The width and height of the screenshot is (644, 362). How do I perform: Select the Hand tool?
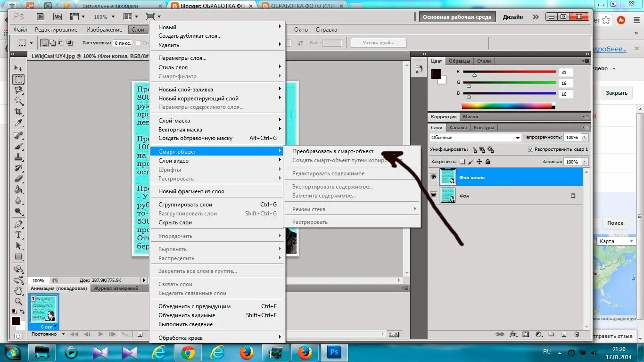click(x=18, y=290)
